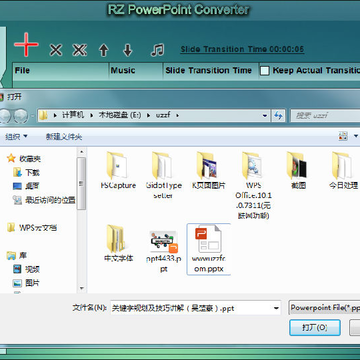Click the sidebar scroll down arrow
360x360 pixels.
pyautogui.click(x=81, y=288)
